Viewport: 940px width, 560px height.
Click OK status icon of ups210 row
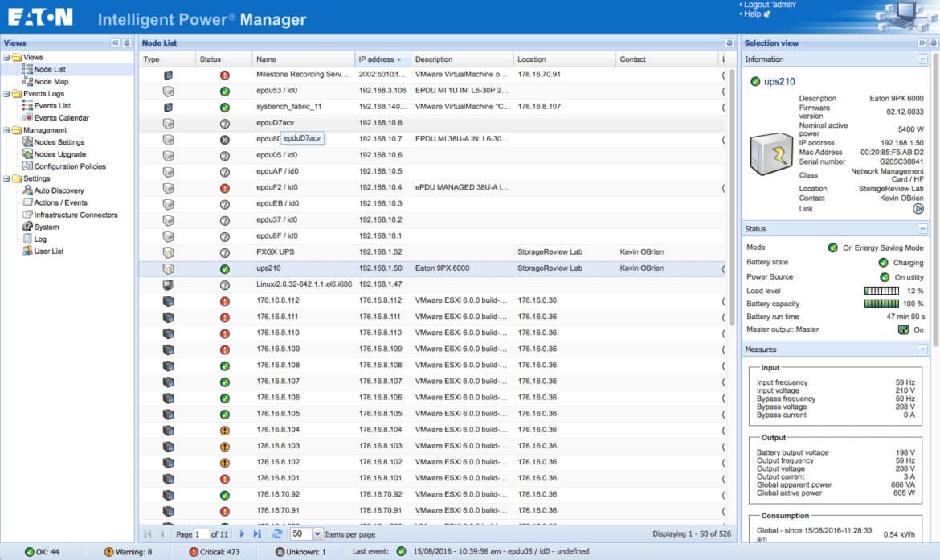tap(225, 268)
